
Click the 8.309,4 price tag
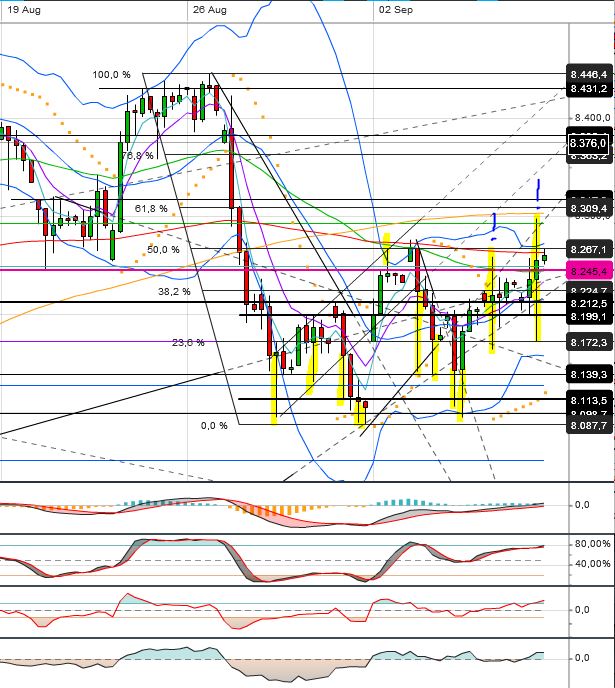coord(589,208)
